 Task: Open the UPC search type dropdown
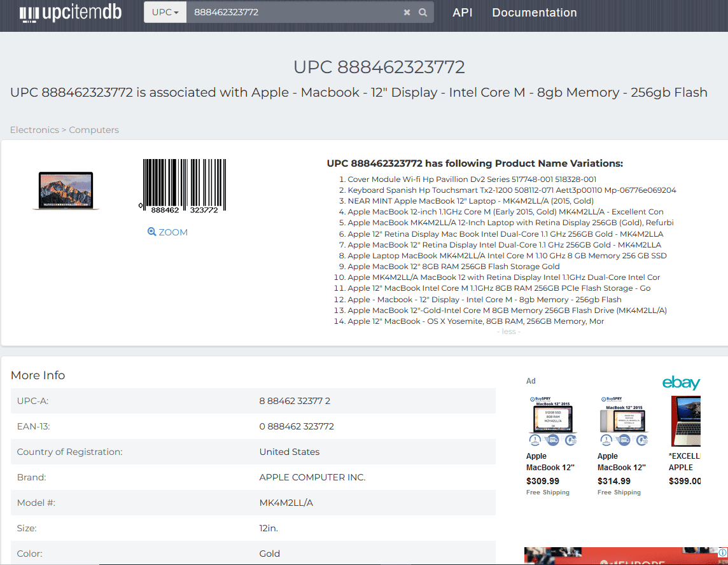(x=165, y=13)
